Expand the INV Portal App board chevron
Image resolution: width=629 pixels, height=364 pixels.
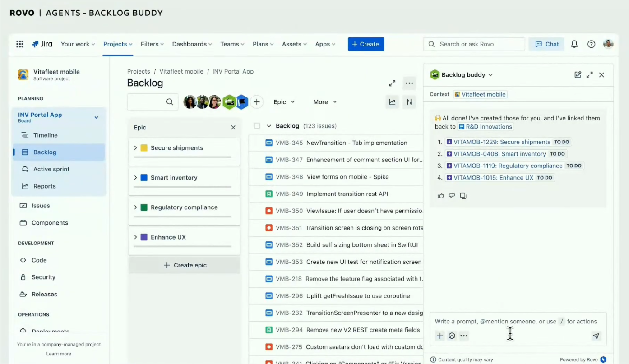(x=96, y=118)
